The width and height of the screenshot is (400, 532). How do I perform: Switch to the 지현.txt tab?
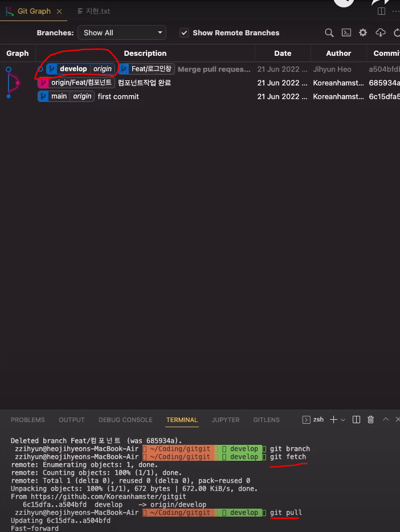pos(93,11)
